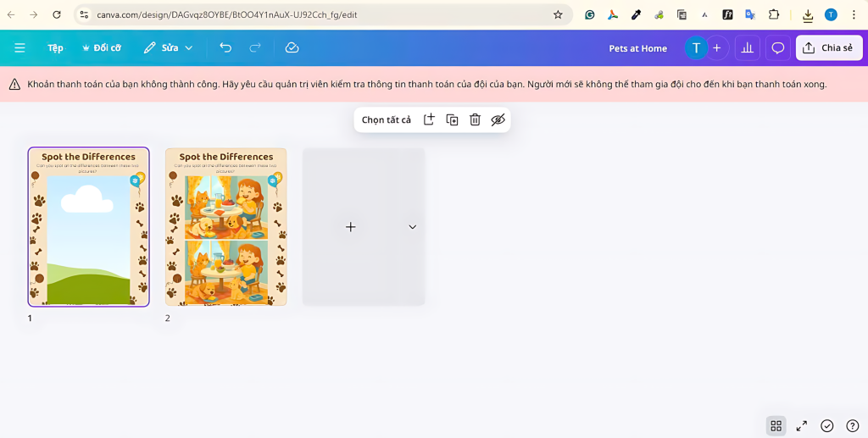
Task: Delete selected page with trash icon
Action: pyautogui.click(x=475, y=119)
